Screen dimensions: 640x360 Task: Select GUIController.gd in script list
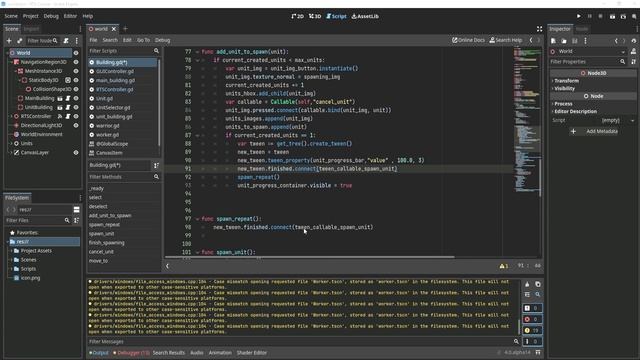click(115, 71)
